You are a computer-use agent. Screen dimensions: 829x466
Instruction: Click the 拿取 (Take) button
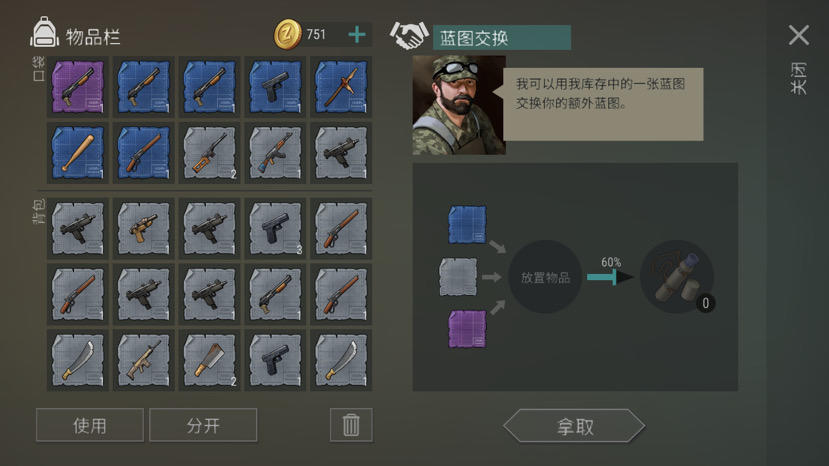pos(574,426)
